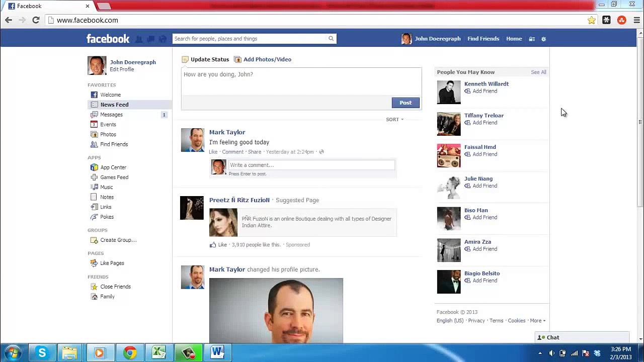The image size is (644, 362).
Task: Click Create Group link
Action: coord(118,240)
